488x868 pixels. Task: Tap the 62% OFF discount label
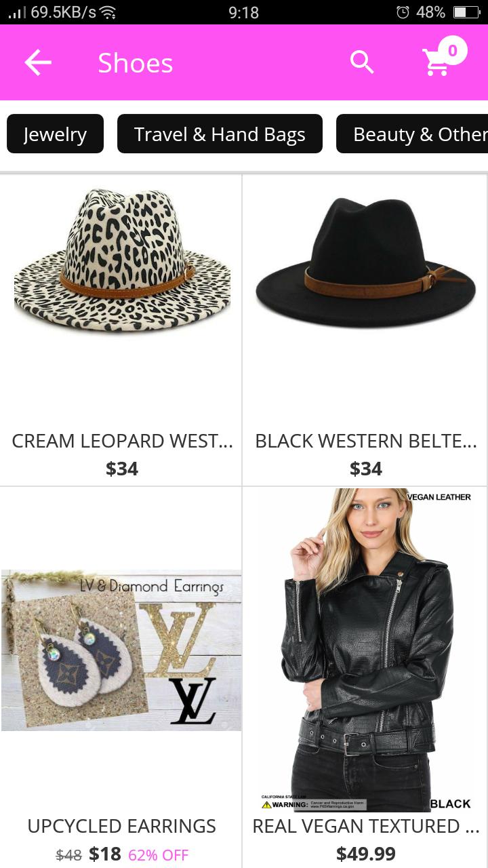159,855
